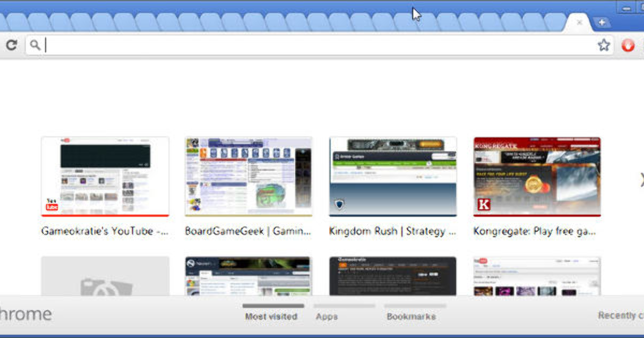Bookmark this page with the star icon
644x338 pixels.
[604, 45]
